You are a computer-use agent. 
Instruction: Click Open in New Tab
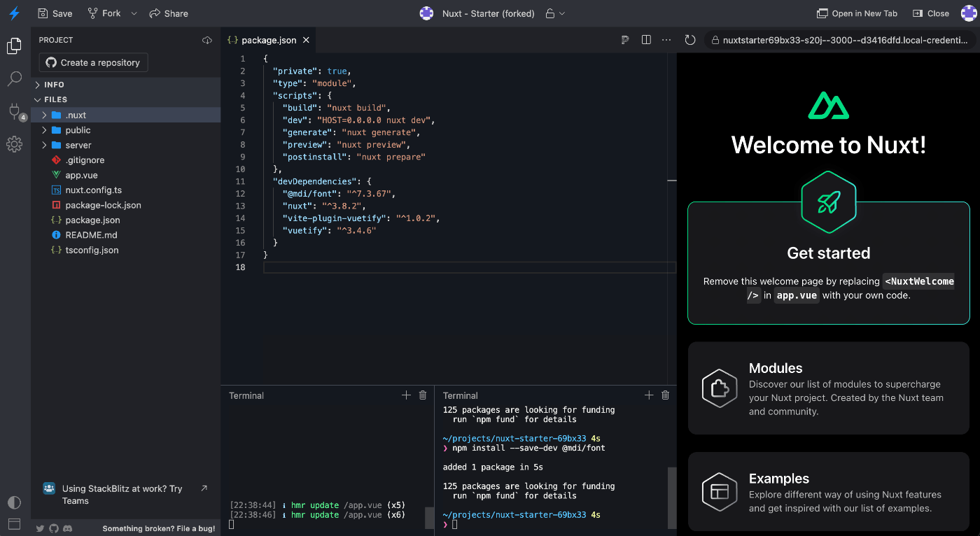click(857, 13)
